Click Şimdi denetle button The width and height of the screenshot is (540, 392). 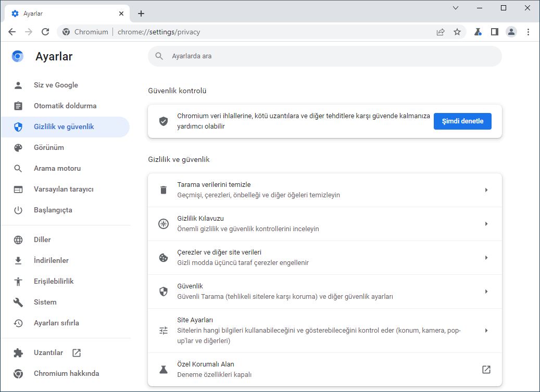(462, 121)
